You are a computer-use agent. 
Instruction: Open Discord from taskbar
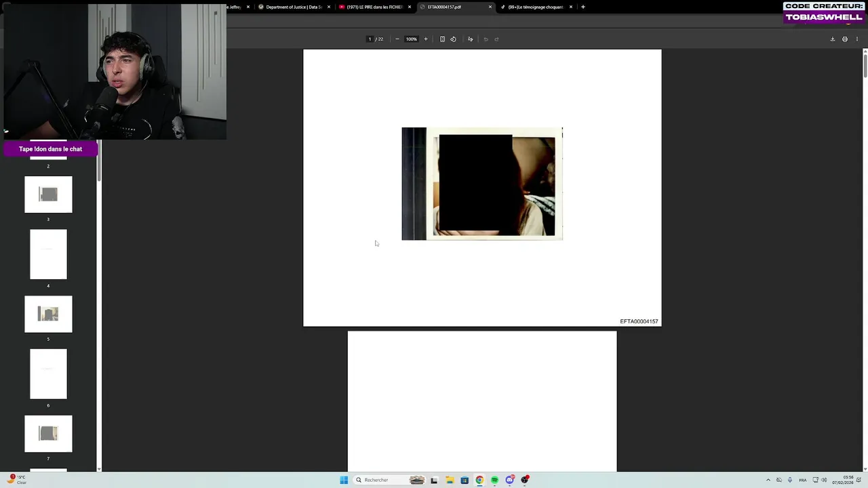pos(510,480)
